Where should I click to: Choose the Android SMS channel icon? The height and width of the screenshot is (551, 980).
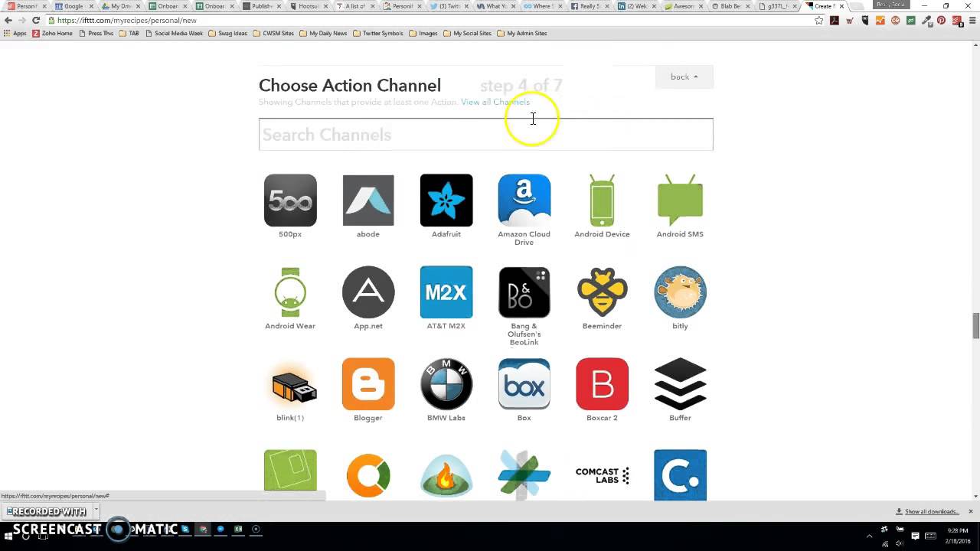pos(680,201)
